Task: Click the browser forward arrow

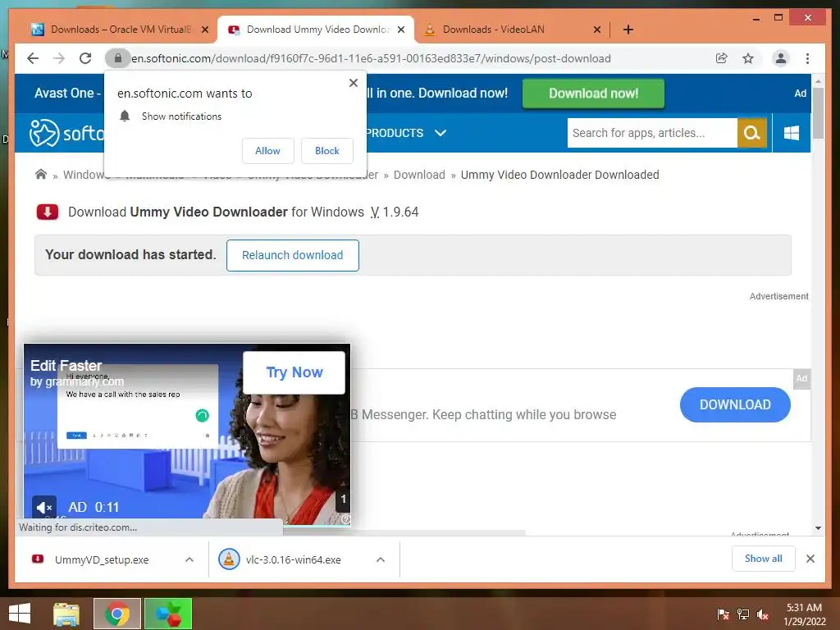Action: click(59, 58)
